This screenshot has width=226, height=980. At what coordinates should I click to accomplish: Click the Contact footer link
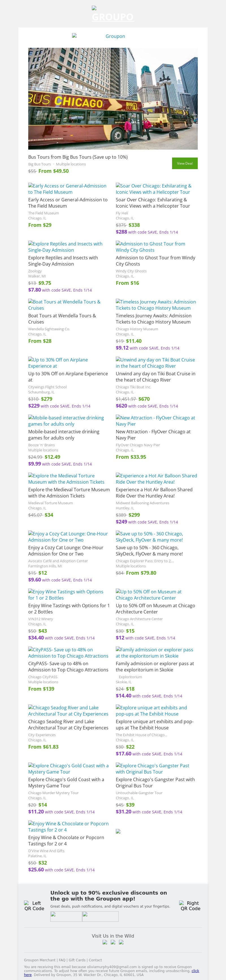(x=95, y=960)
